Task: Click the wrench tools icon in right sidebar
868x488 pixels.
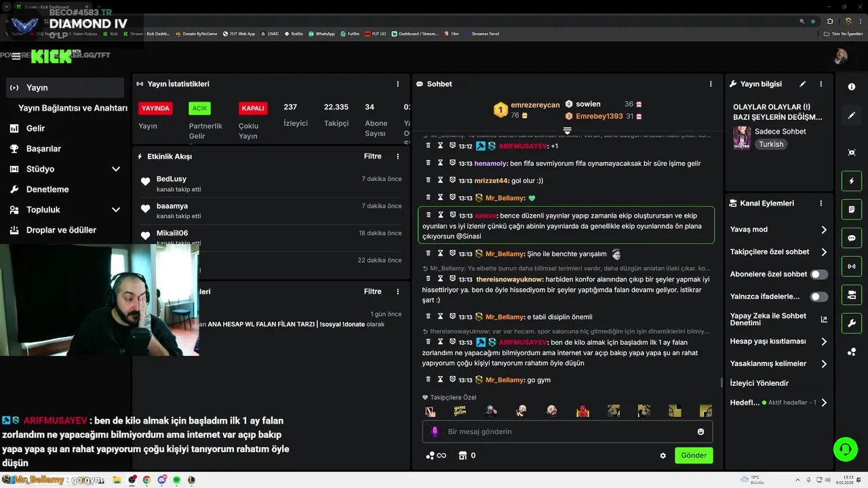Action: [852, 323]
